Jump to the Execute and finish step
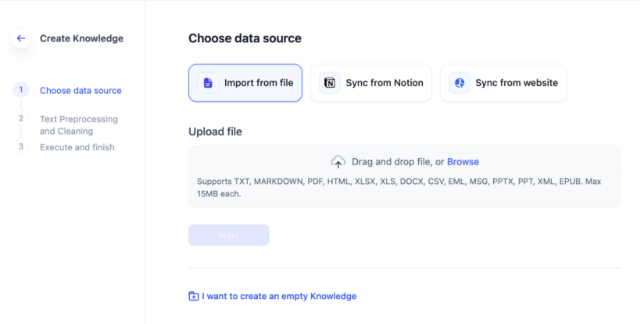This screenshot has width=644, height=324. click(77, 147)
